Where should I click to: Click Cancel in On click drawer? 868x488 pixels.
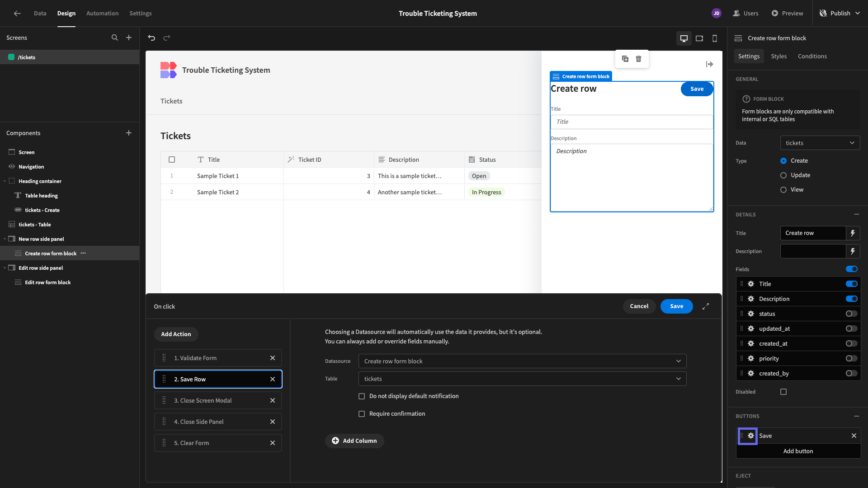[x=639, y=306]
